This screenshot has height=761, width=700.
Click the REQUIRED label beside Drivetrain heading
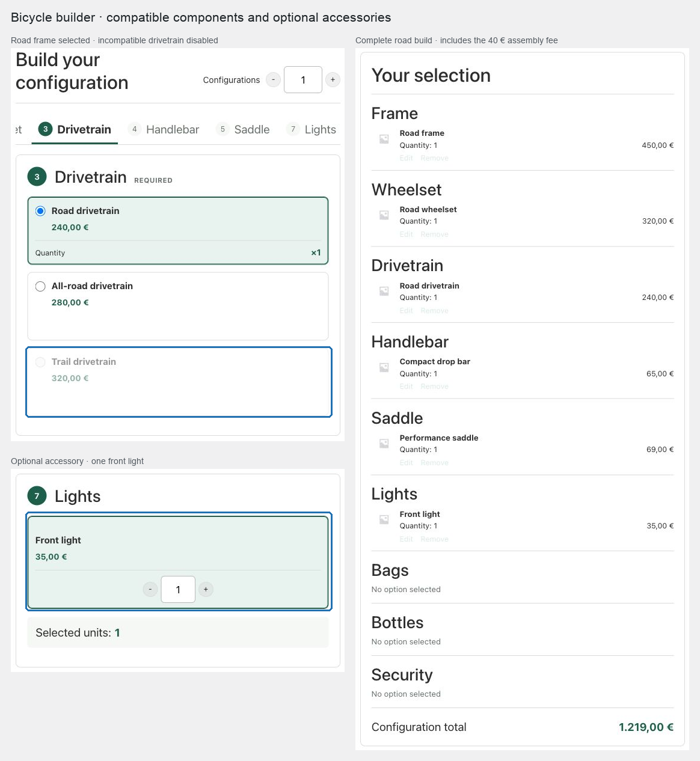click(x=153, y=180)
